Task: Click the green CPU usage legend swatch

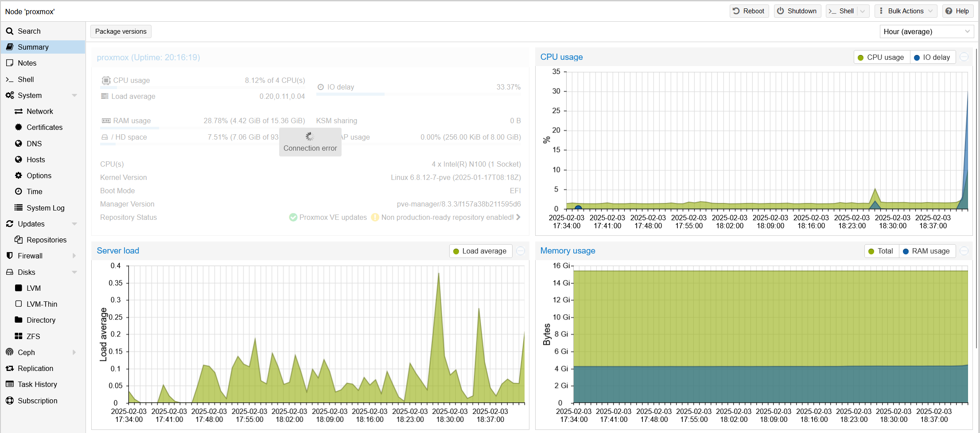Action: pos(861,58)
